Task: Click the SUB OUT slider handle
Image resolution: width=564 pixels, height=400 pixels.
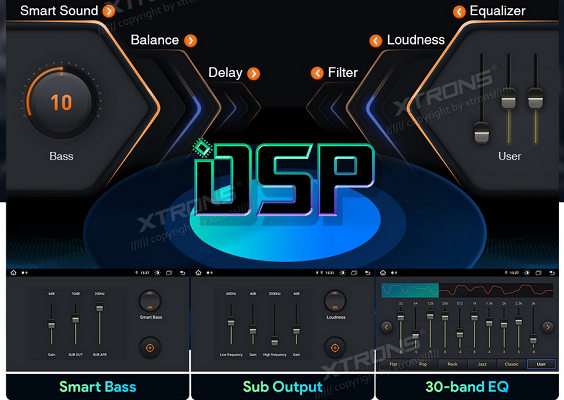Action: tap(75, 318)
